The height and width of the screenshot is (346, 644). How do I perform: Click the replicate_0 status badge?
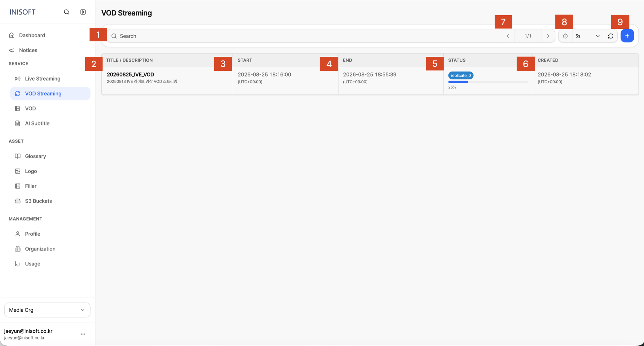coord(461,75)
